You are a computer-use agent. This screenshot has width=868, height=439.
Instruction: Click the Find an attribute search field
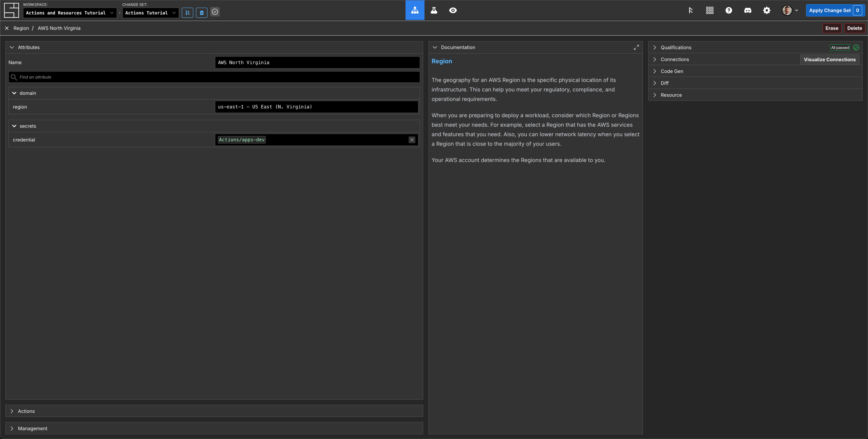click(x=214, y=77)
